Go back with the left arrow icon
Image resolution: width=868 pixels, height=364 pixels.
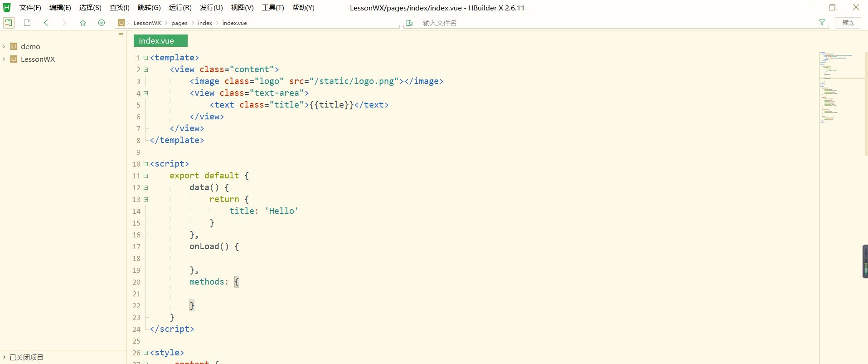(46, 23)
